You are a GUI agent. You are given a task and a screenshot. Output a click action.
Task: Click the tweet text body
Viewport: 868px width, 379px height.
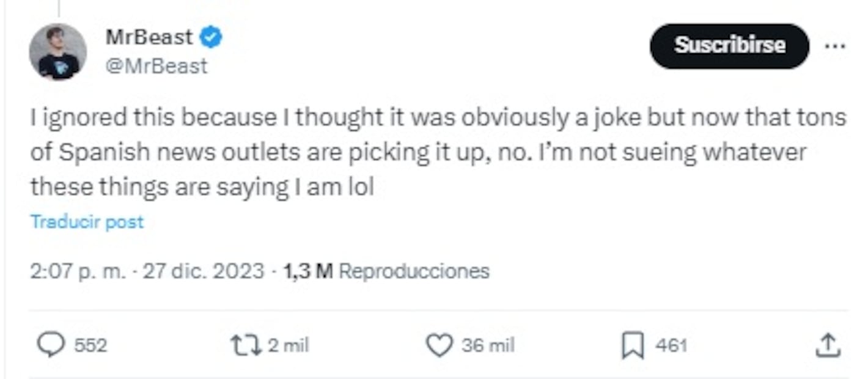coord(428,152)
